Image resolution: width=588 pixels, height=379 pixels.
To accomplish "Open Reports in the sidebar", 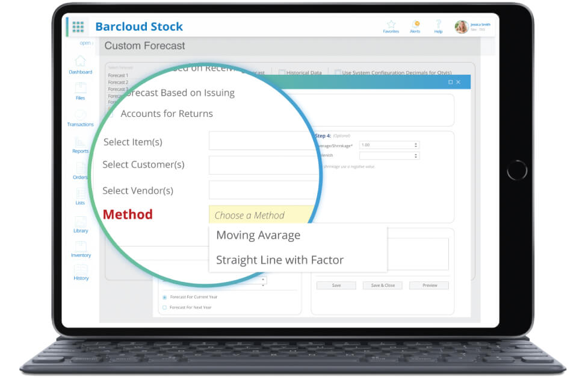I will click(80, 145).
